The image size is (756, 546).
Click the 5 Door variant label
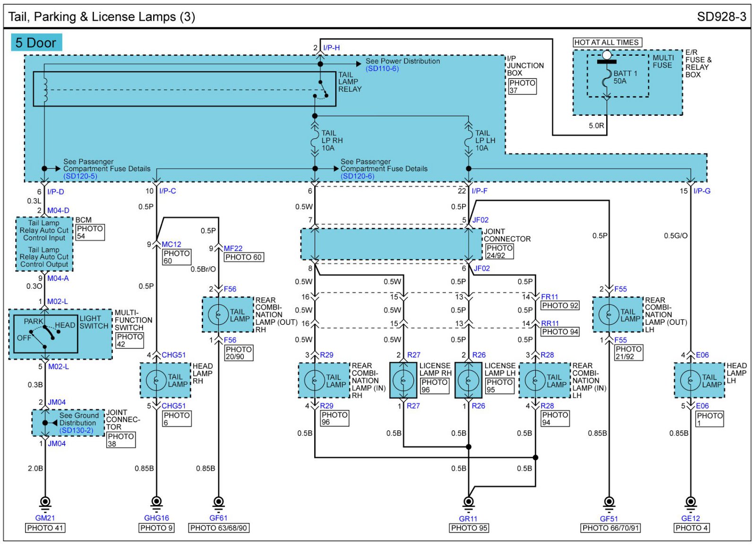click(x=36, y=43)
